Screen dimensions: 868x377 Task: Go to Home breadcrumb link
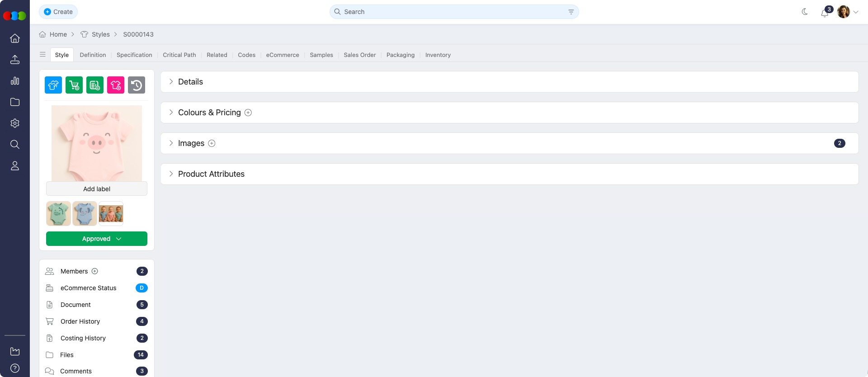(53, 34)
